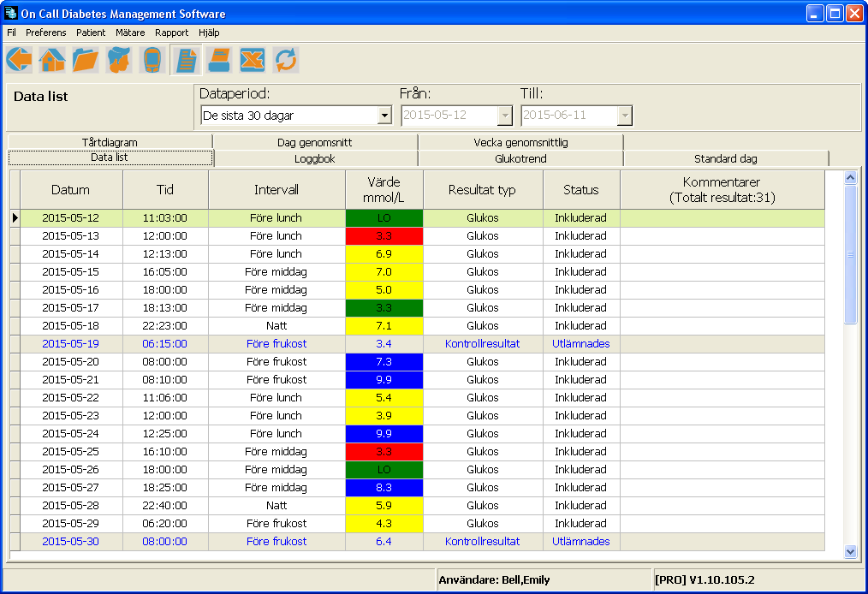Click the blue 7.3 value for 2015-05-20
This screenshot has height=594, width=868.
[384, 361]
